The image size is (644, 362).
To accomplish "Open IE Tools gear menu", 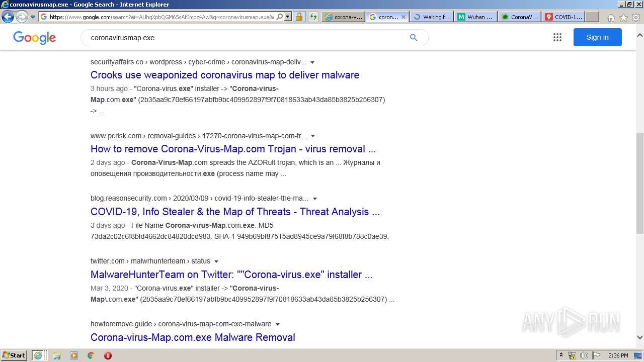I will [636, 18].
